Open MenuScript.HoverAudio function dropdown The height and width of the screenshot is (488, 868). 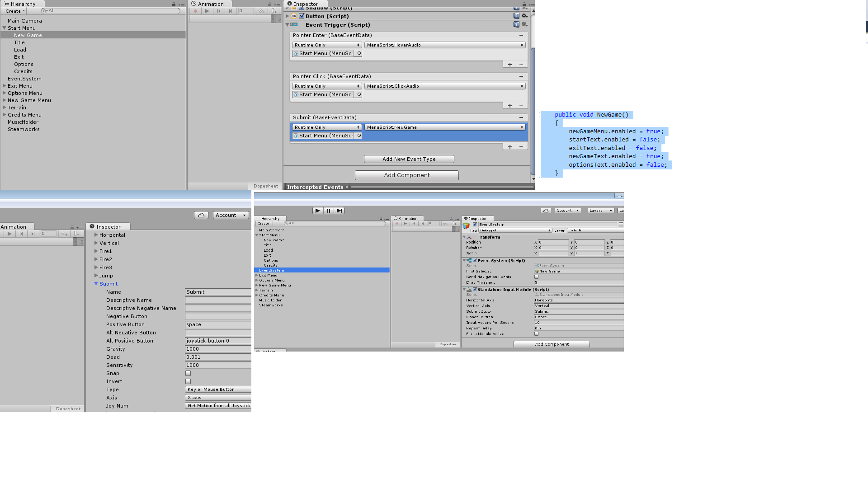coord(445,45)
